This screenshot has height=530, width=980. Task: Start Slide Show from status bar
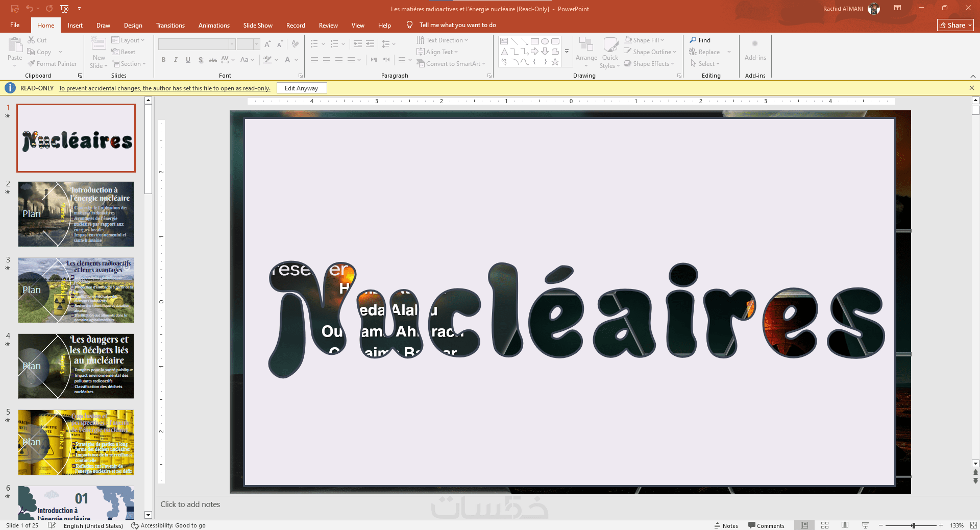point(865,525)
